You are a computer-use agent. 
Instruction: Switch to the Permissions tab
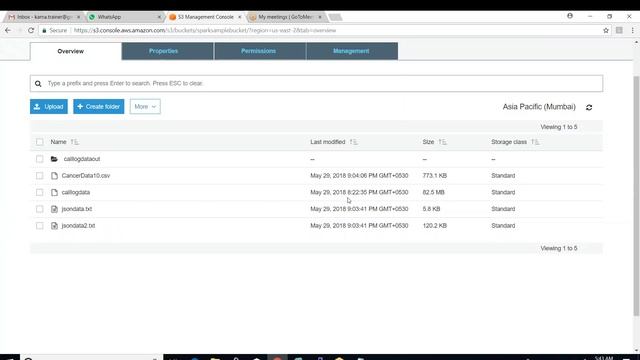260,51
